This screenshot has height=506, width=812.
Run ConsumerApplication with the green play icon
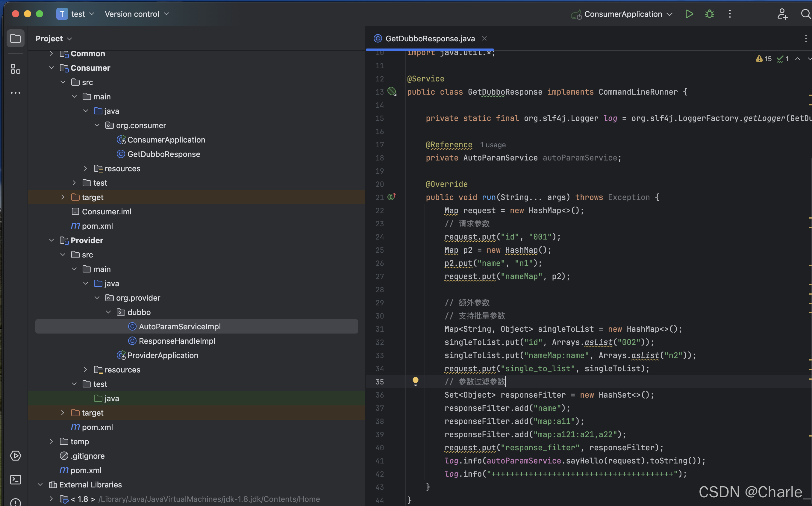click(x=689, y=14)
